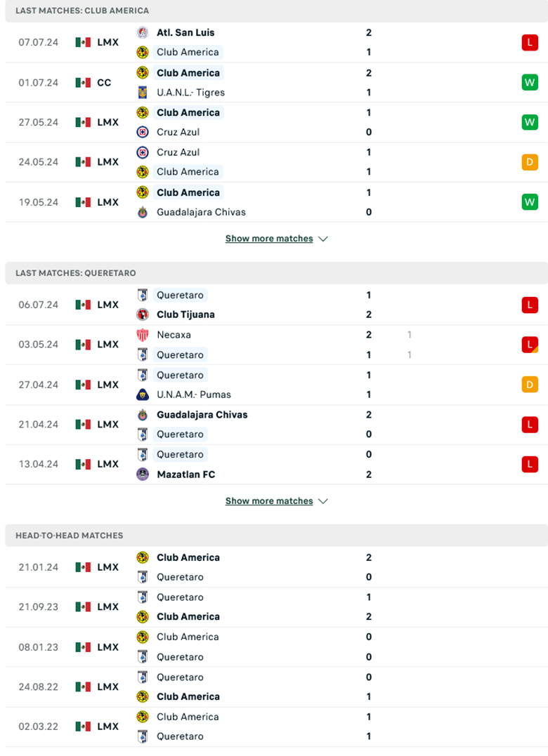548x756 pixels.
Task: Click the Necaxa team logo
Action: 143,335
